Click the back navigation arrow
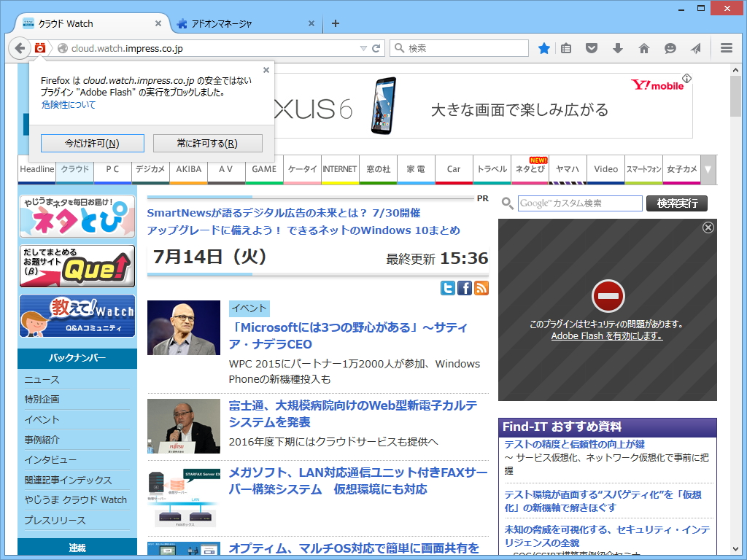 (x=20, y=48)
